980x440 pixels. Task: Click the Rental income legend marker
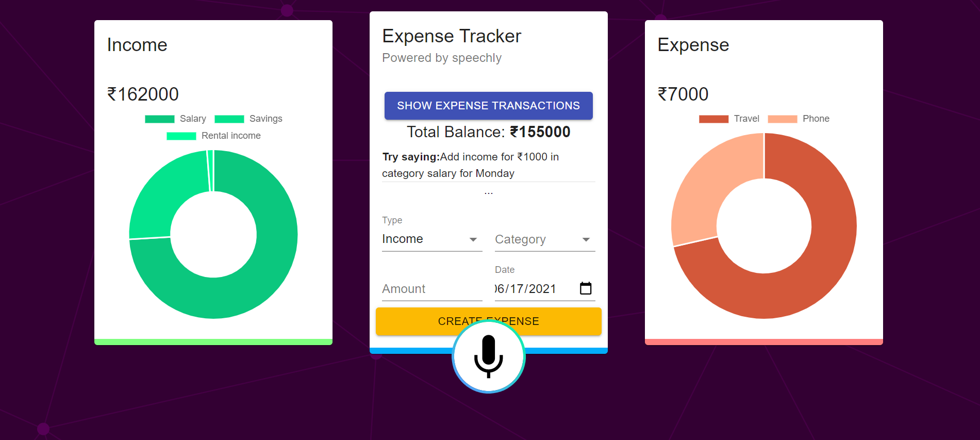pos(181,136)
